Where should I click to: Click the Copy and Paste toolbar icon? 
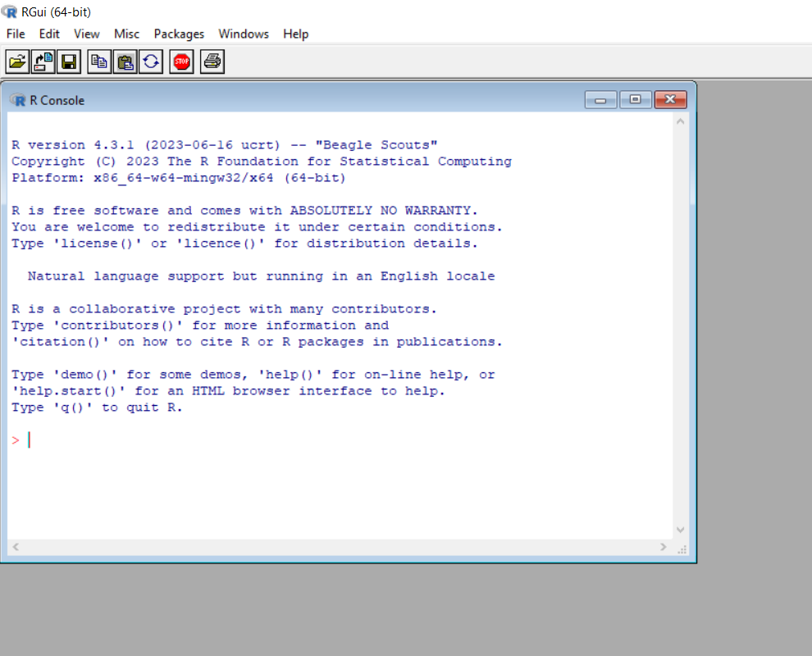pos(151,62)
